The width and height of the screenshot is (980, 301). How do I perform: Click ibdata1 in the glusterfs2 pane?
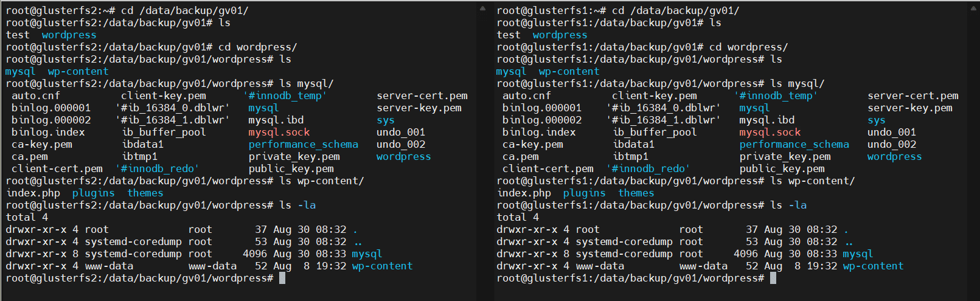pyautogui.click(x=142, y=144)
